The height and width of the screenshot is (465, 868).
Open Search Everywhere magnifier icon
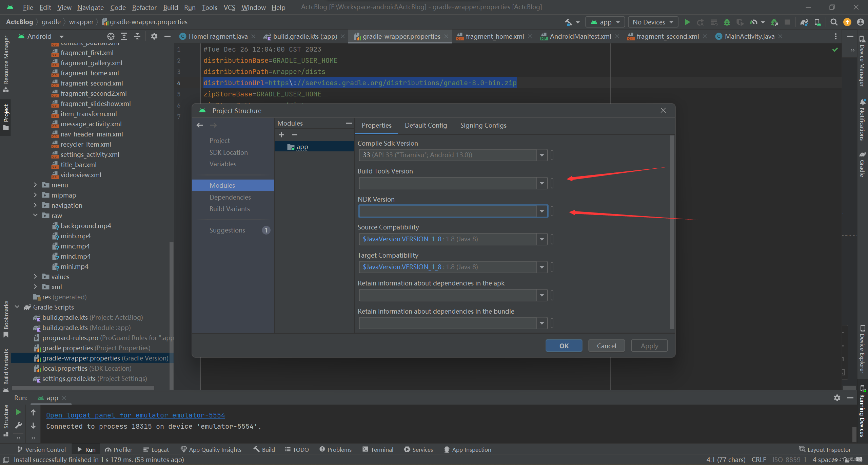click(x=834, y=22)
